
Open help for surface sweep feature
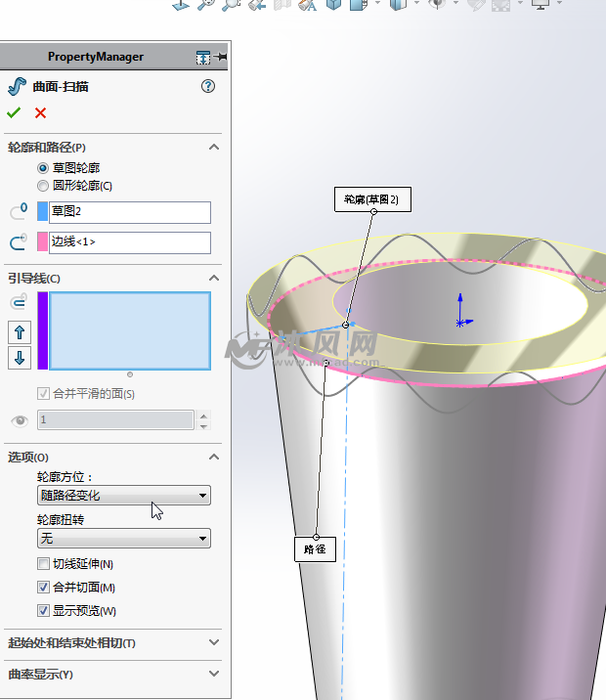tap(208, 86)
